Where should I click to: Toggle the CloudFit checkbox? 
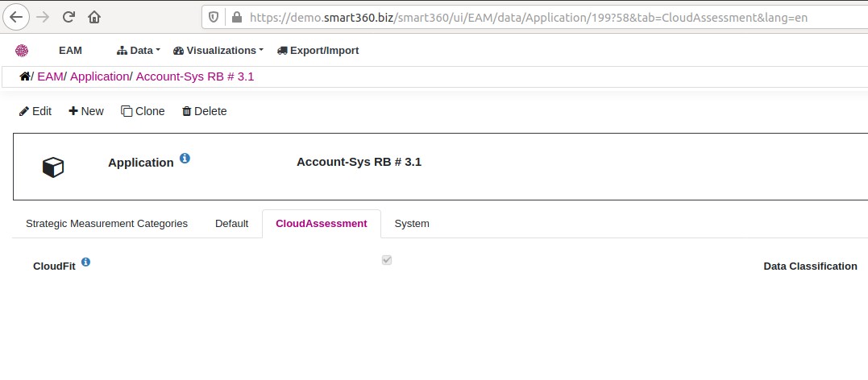click(387, 260)
